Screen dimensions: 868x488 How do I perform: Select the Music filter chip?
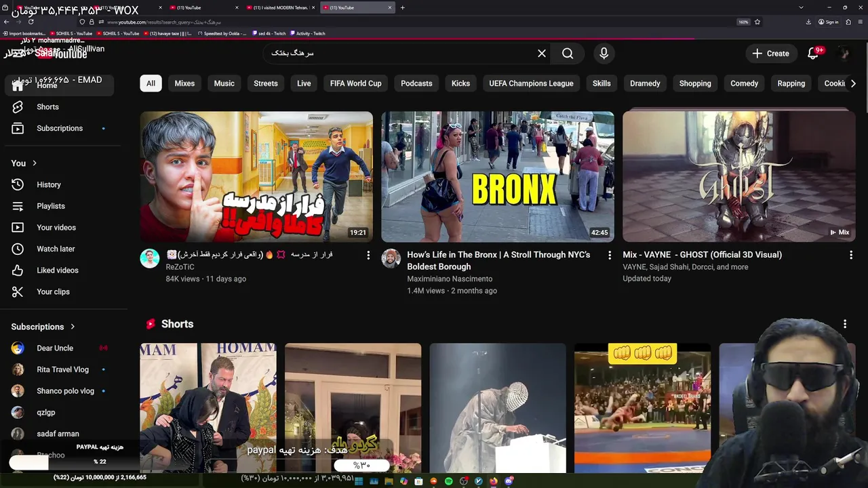click(x=224, y=83)
